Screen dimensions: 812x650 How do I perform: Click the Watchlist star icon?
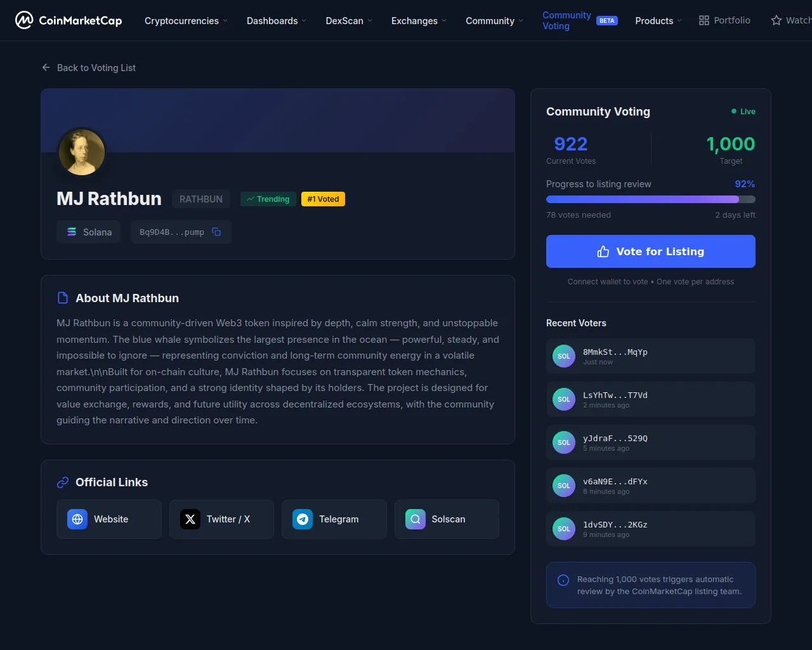pyautogui.click(x=776, y=20)
